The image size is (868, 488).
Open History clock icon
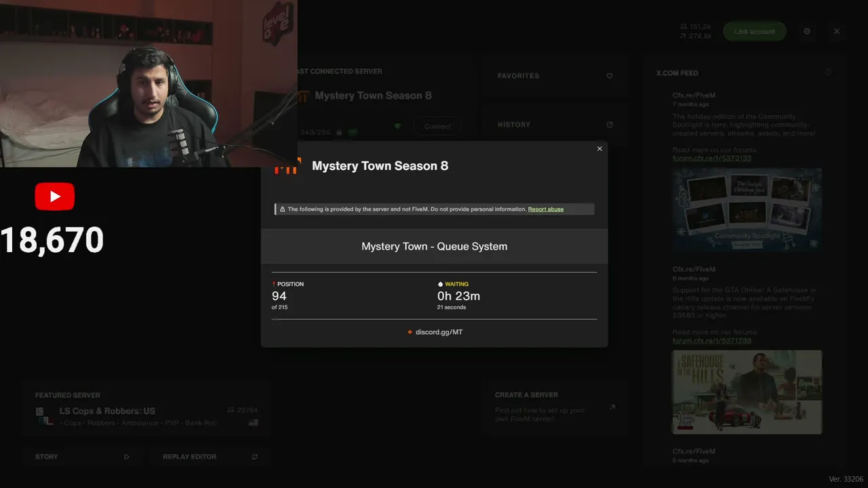pyautogui.click(x=610, y=125)
